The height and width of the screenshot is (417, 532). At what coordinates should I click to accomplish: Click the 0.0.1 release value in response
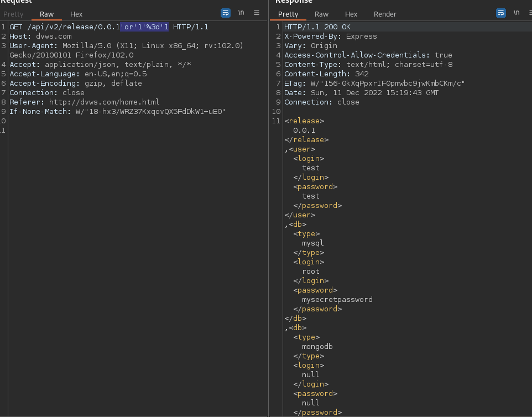coord(304,131)
